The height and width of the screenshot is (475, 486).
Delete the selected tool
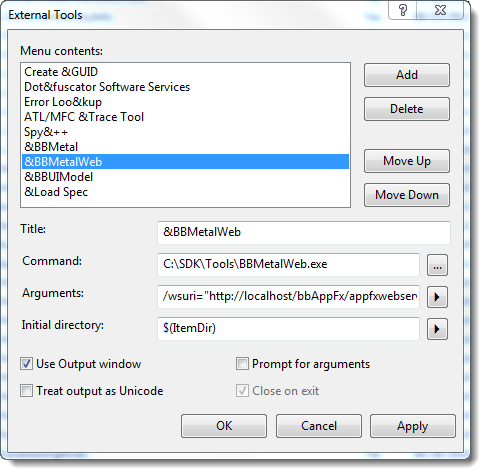coord(407,109)
